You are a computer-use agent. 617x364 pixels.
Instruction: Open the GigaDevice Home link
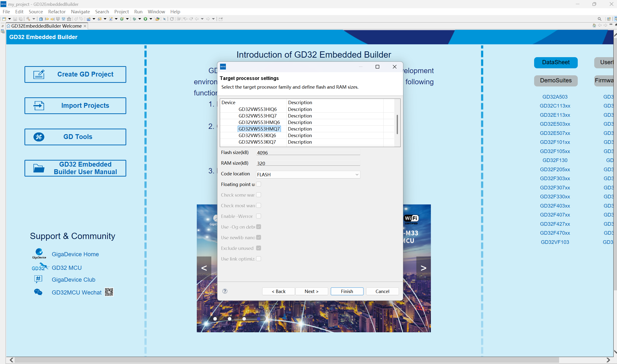[75, 254]
